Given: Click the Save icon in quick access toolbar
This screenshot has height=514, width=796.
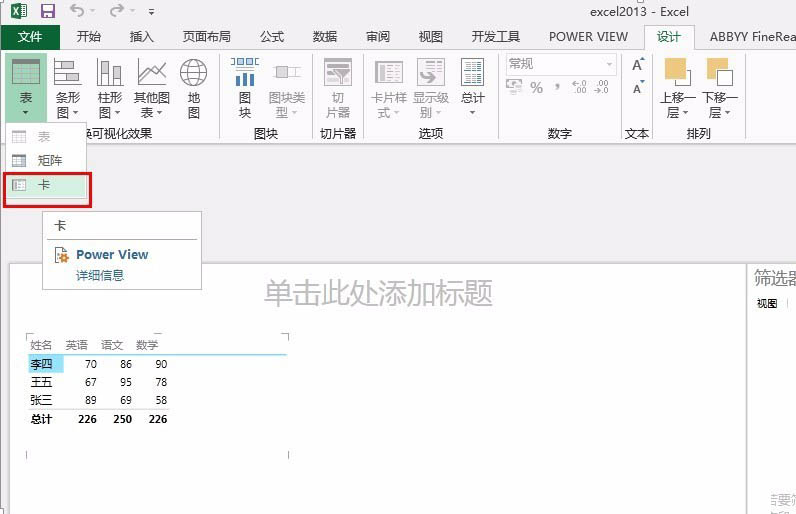Looking at the screenshot, I should point(47,12).
